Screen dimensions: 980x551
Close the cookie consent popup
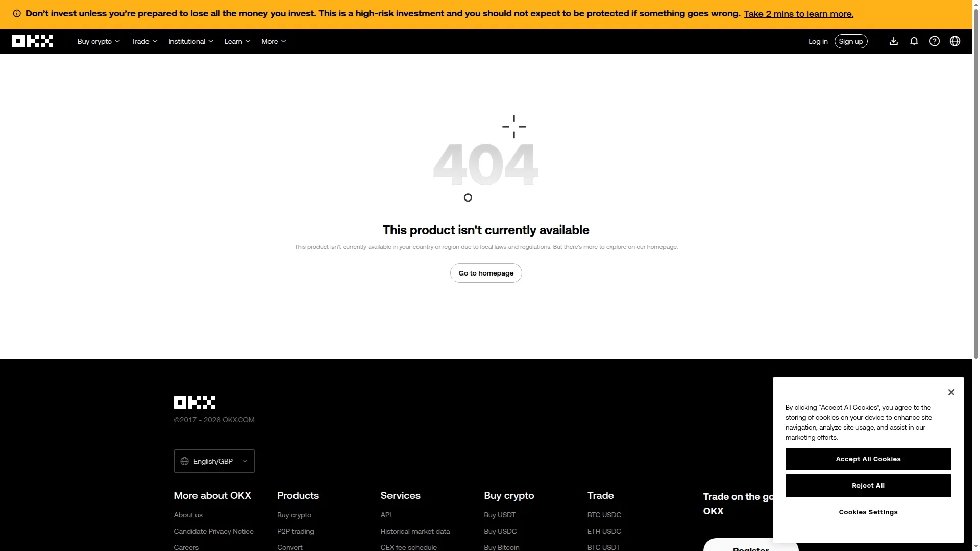[x=951, y=392]
